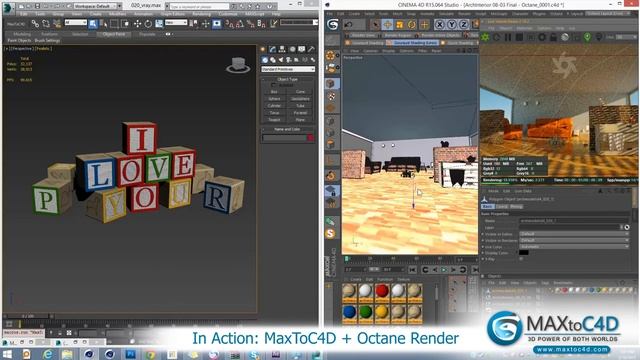Switch to the Object Paint ribbon tab
Screen dimensions: 640x360
(x=114, y=34)
